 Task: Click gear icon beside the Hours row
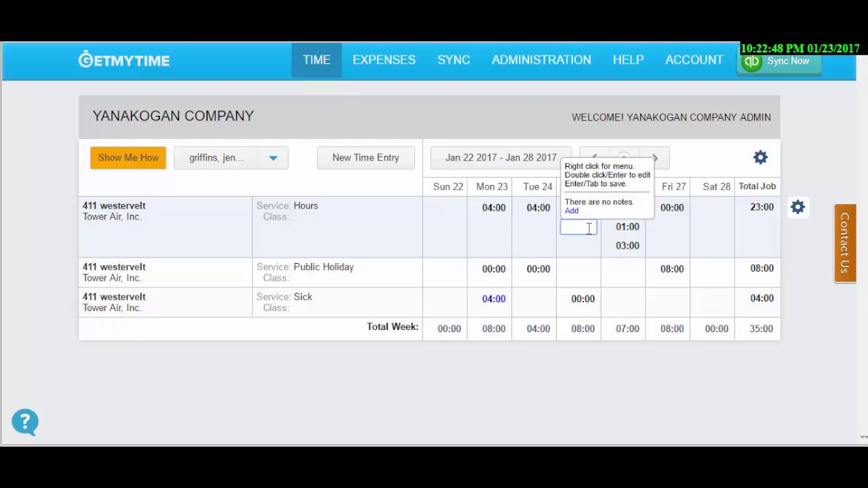coord(797,207)
